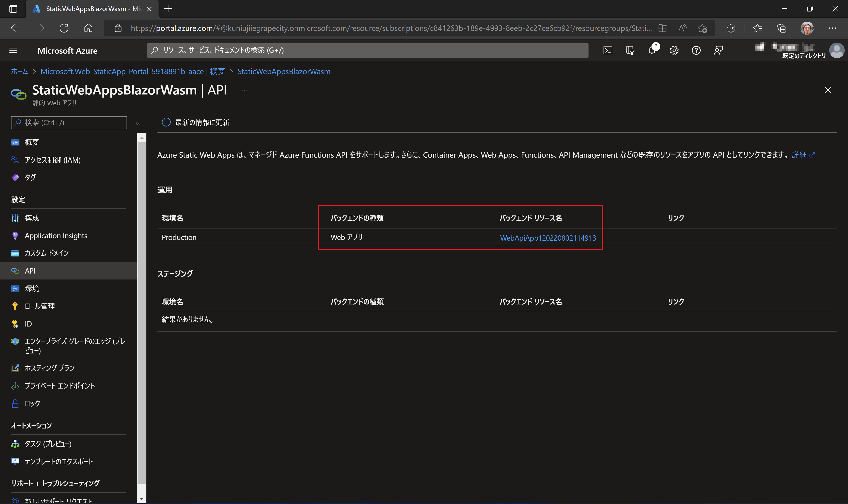Viewport: 848px width, 504px height.
Task: Click the browser Home icon
Action: coord(88,28)
